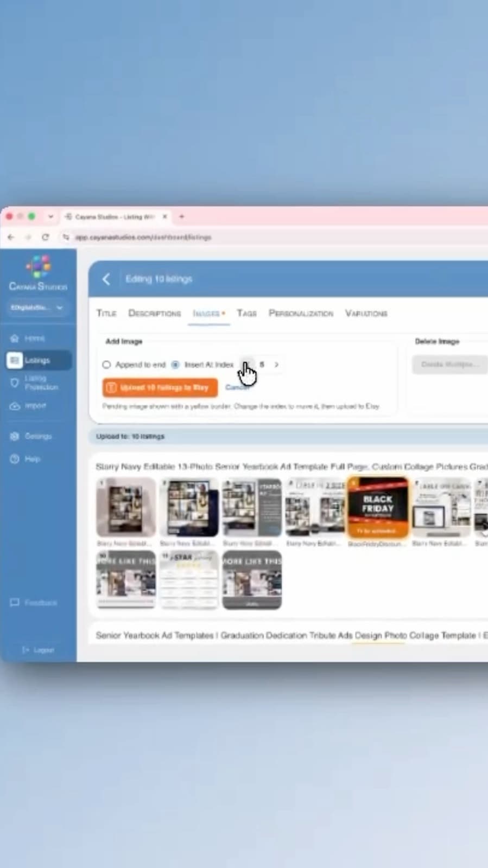Select the Append to end radio button
The height and width of the screenshot is (868, 488).
coord(106,365)
